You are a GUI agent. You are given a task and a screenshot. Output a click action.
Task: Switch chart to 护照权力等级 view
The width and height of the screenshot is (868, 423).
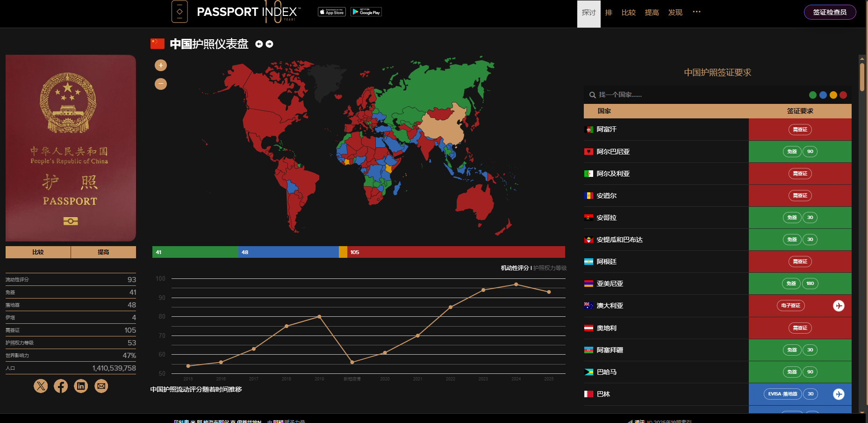click(550, 268)
